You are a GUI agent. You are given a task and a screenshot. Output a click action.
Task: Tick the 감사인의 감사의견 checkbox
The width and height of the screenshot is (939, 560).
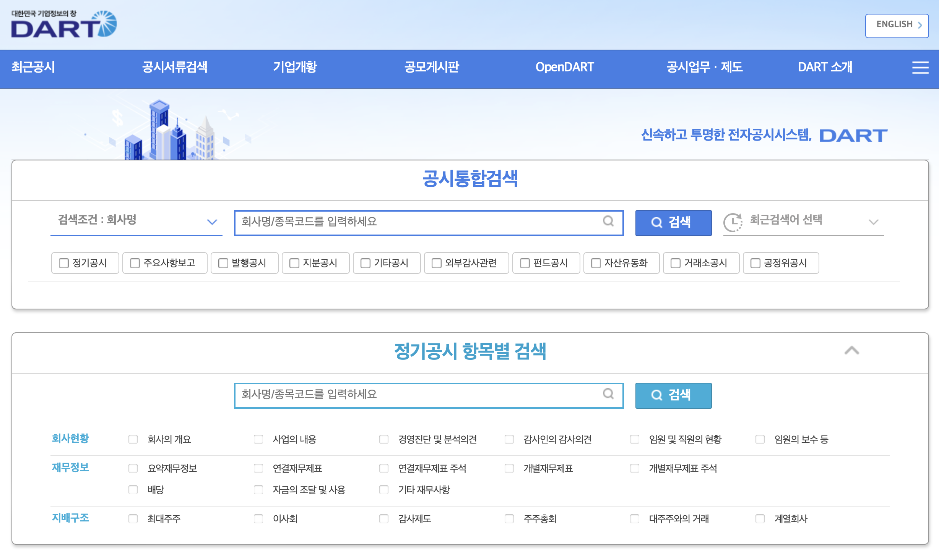pos(509,439)
